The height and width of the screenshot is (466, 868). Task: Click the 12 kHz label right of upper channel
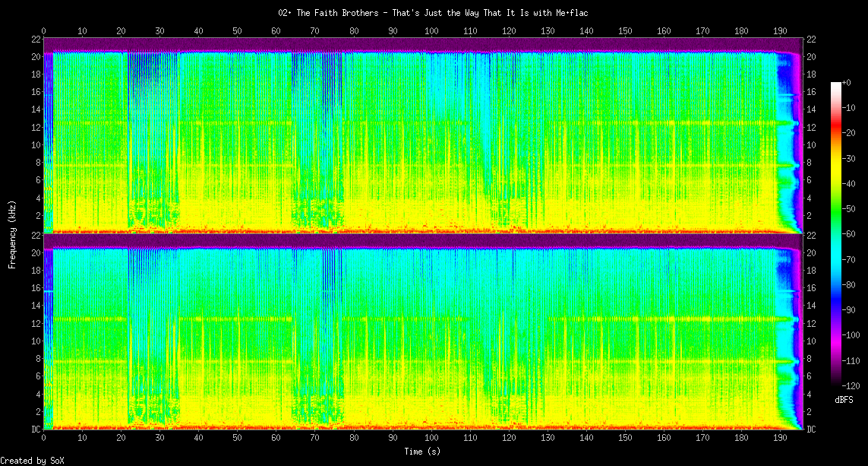(x=811, y=127)
